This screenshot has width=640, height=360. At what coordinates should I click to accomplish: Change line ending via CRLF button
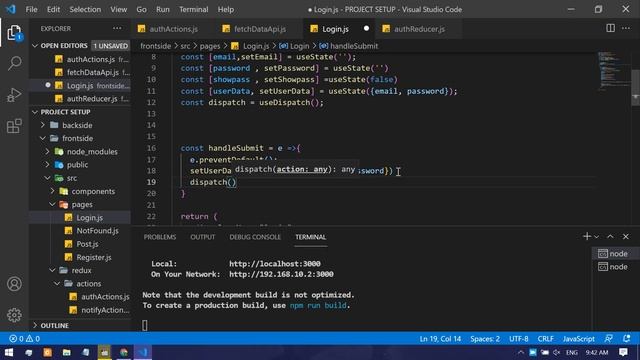[545, 338]
